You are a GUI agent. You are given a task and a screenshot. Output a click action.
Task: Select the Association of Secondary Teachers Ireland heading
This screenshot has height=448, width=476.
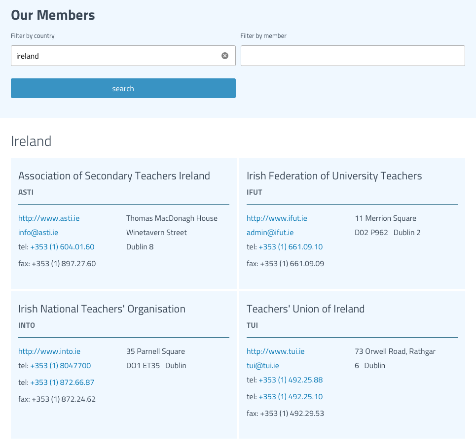click(x=114, y=176)
